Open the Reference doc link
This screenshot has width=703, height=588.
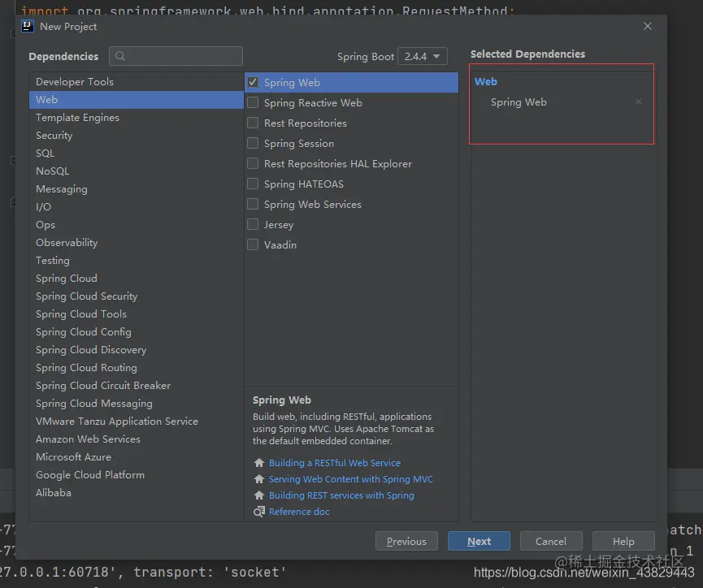pyautogui.click(x=299, y=512)
